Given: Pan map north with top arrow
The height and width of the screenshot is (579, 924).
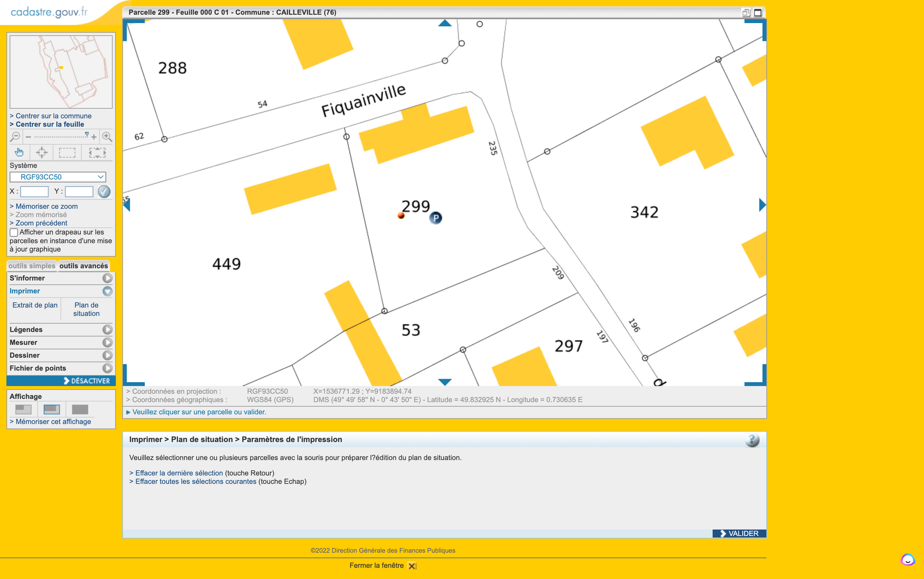Looking at the screenshot, I should (445, 23).
